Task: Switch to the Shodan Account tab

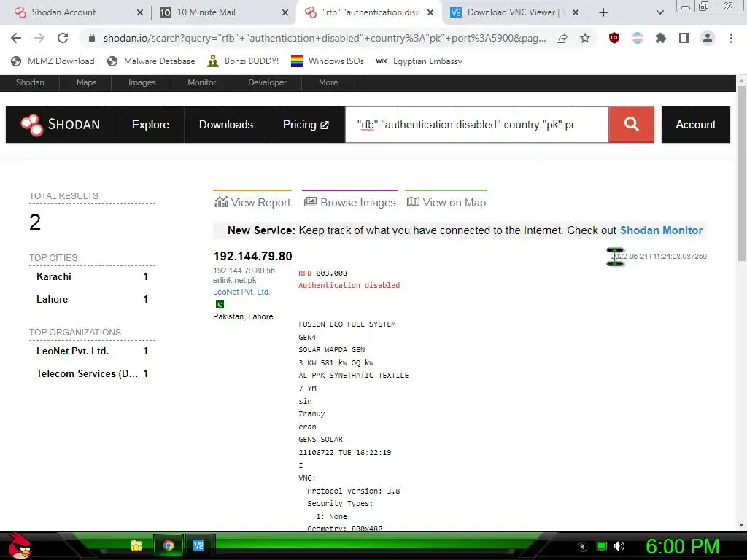Action: tap(64, 12)
